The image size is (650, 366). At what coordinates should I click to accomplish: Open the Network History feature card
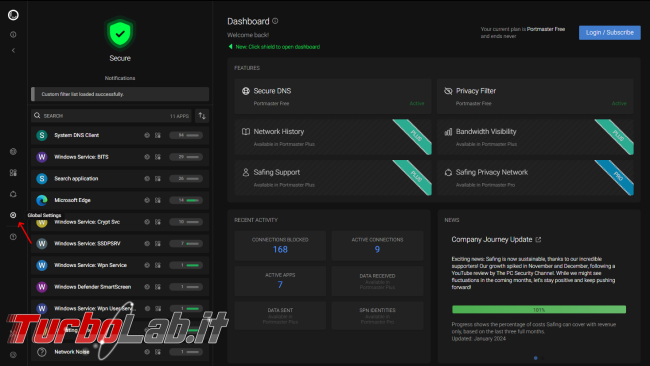click(x=333, y=137)
